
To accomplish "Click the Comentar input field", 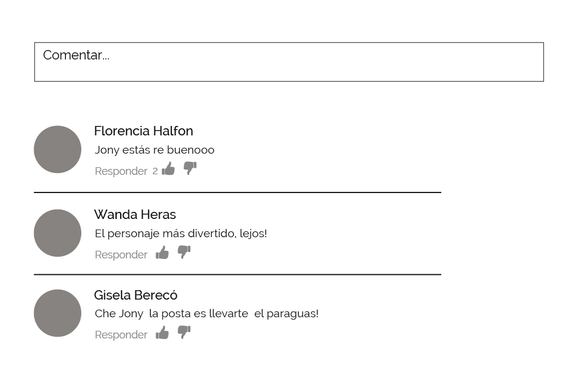I will click(289, 62).
